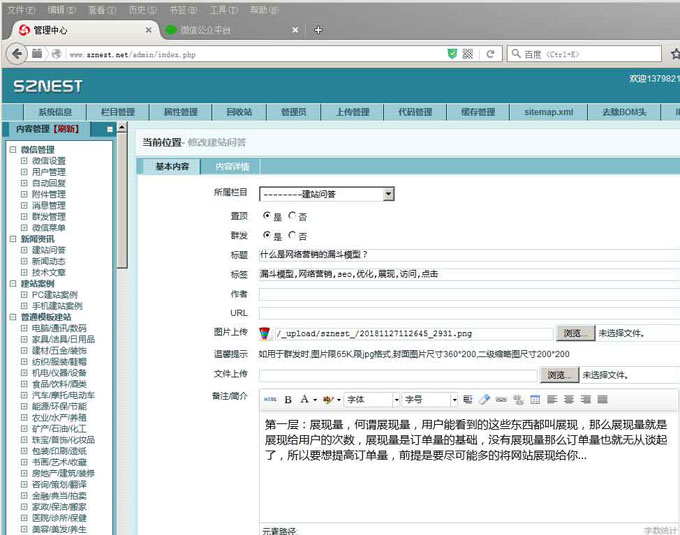Set 置顶 to 否
680x535 pixels.
pos(292,215)
